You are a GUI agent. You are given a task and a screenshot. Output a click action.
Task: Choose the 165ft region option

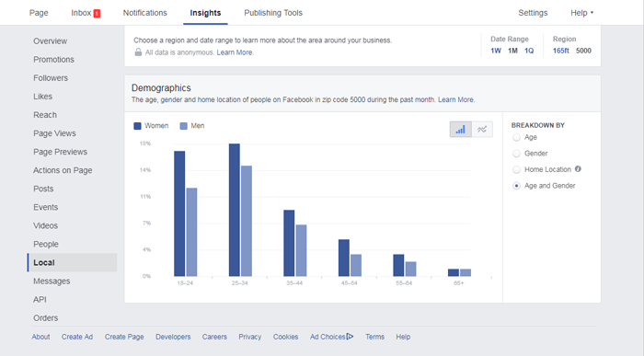pos(560,51)
